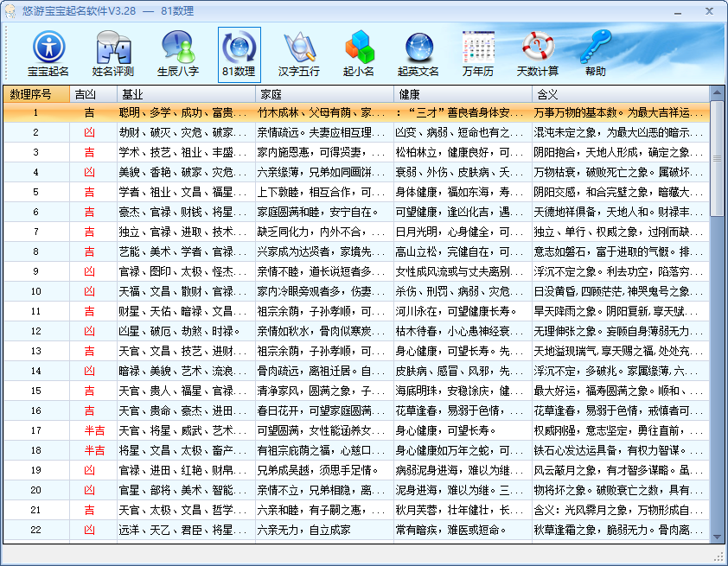Click 美貌、香艳、破家 cell in row 4
Viewport: 728px width, 566px height.
click(x=186, y=173)
